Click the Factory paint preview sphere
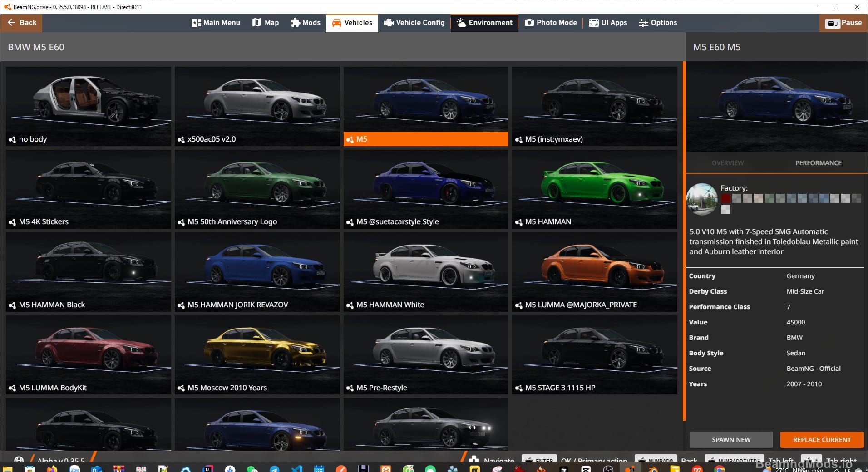868x472 pixels. tap(702, 199)
